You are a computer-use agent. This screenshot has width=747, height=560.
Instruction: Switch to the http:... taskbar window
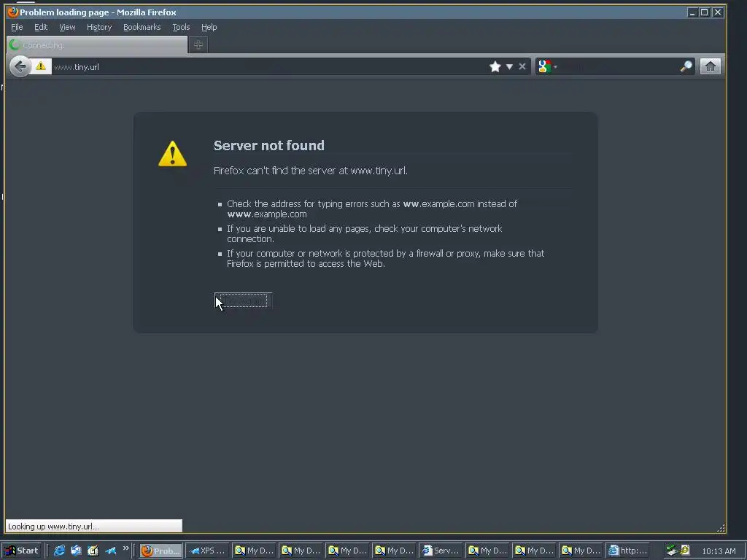(627, 551)
